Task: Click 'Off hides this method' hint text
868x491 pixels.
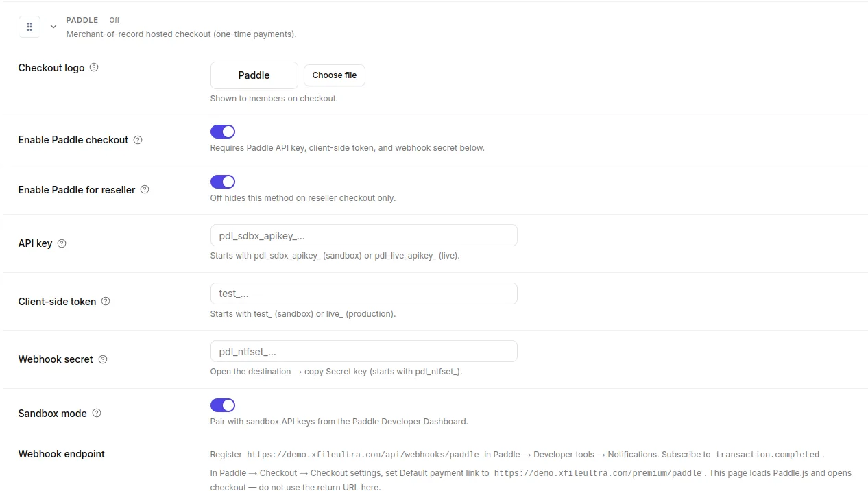Action: pos(303,198)
